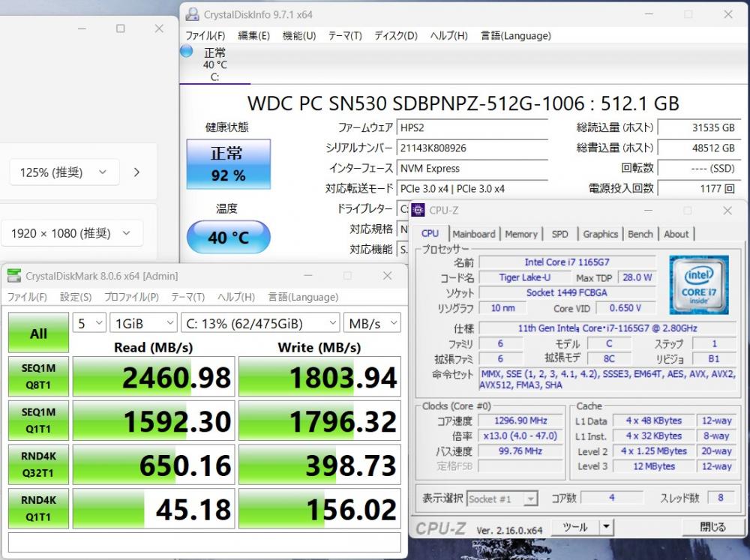Image resolution: width=750 pixels, height=560 pixels.
Task: Open the Socket #1 selection dropdown
Action: tap(502, 499)
